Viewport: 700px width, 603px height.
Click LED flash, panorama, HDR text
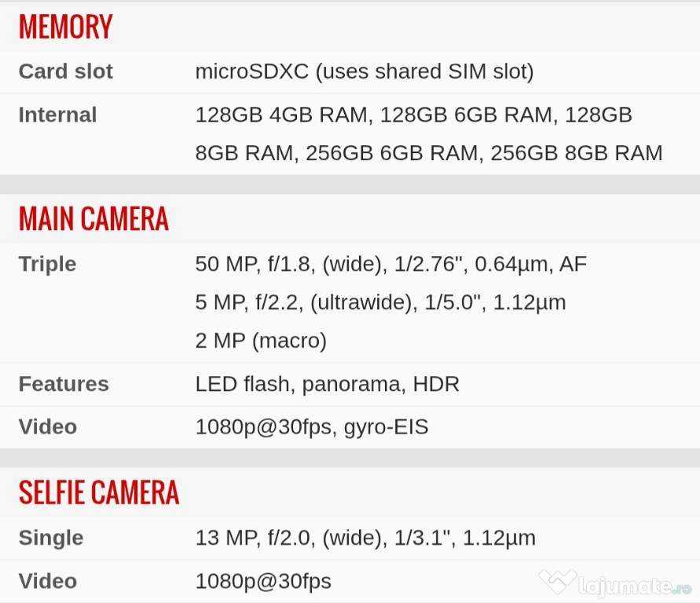(327, 384)
